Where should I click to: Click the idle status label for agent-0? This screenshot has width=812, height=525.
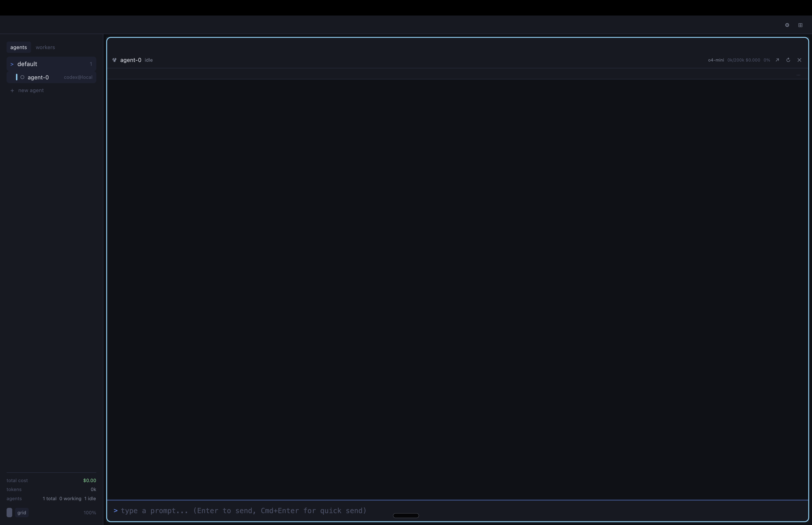coord(148,60)
